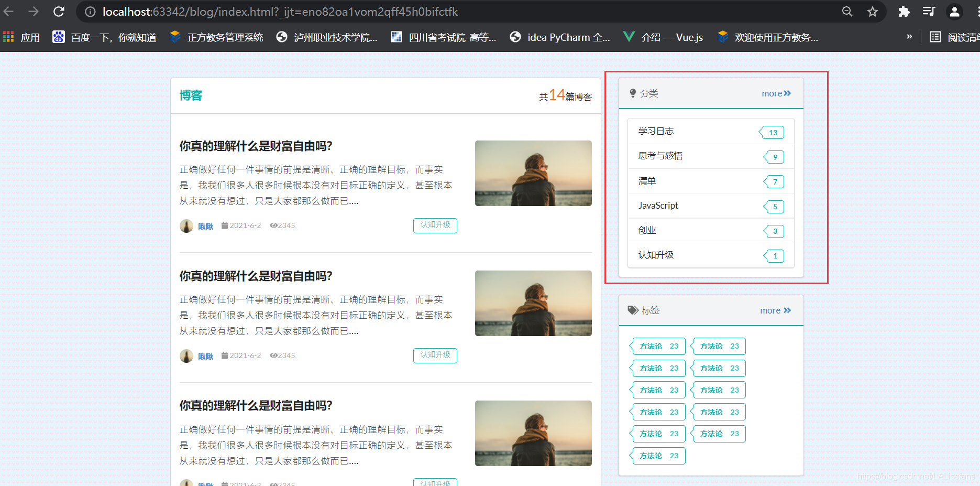This screenshot has width=980, height=486.
Task: Open the second blog post thumbnail image
Action: tap(533, 303)
